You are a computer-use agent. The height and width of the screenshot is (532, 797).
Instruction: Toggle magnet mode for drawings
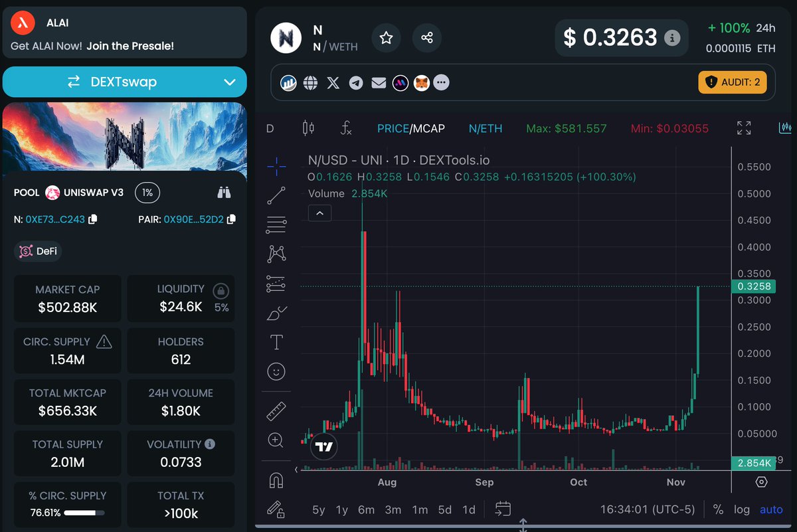click(276, 480)
